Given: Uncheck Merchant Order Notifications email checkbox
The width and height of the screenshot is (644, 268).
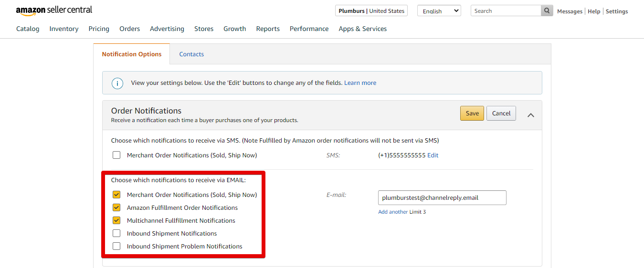Looking at the screenshot, I should 116,195.
